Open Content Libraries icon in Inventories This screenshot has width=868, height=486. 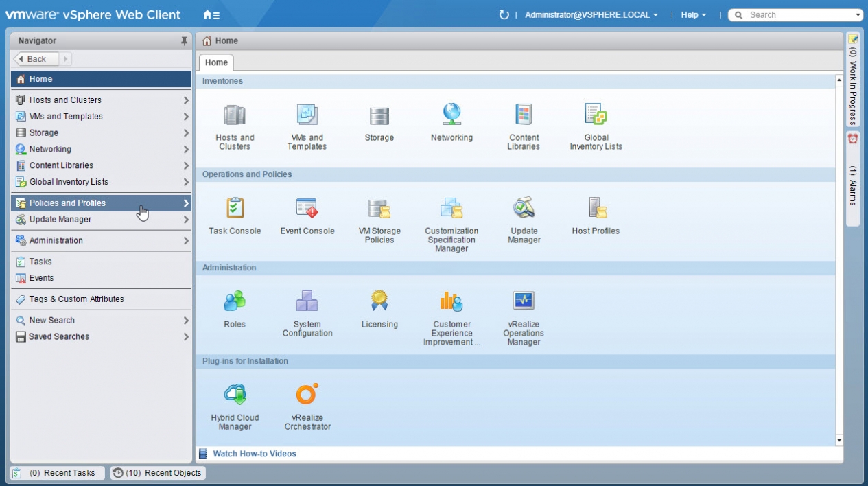[524, 115]
